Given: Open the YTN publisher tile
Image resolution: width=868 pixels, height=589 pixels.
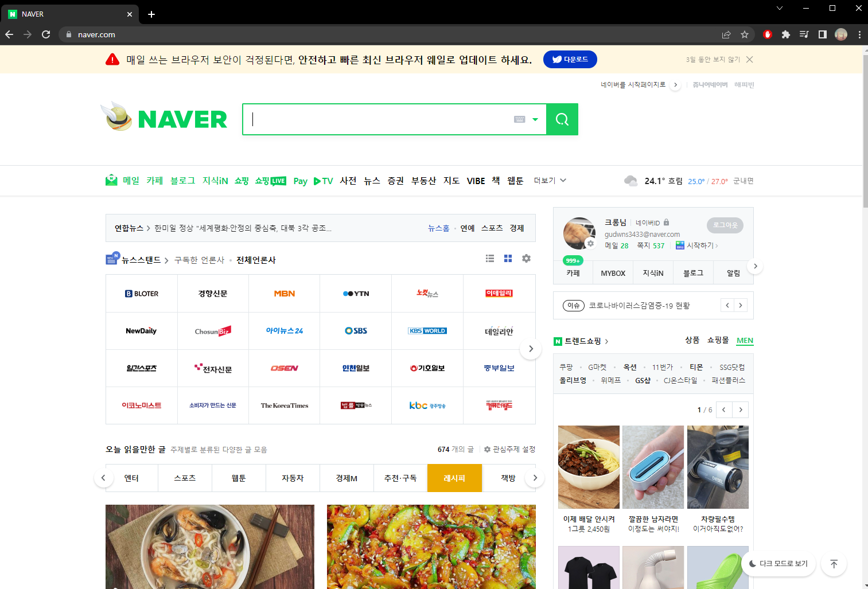Looking at the screenshot, I should [356, 294].
